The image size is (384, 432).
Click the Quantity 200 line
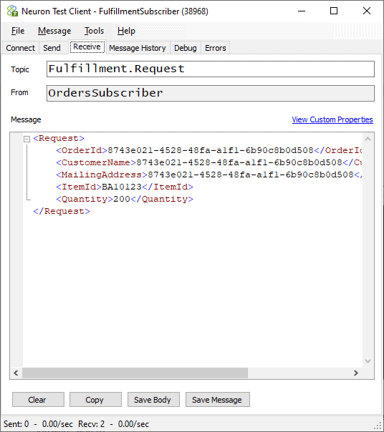124,199
